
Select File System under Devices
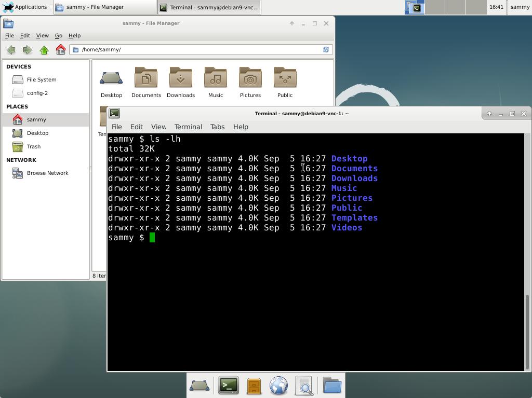coord(42,79)
